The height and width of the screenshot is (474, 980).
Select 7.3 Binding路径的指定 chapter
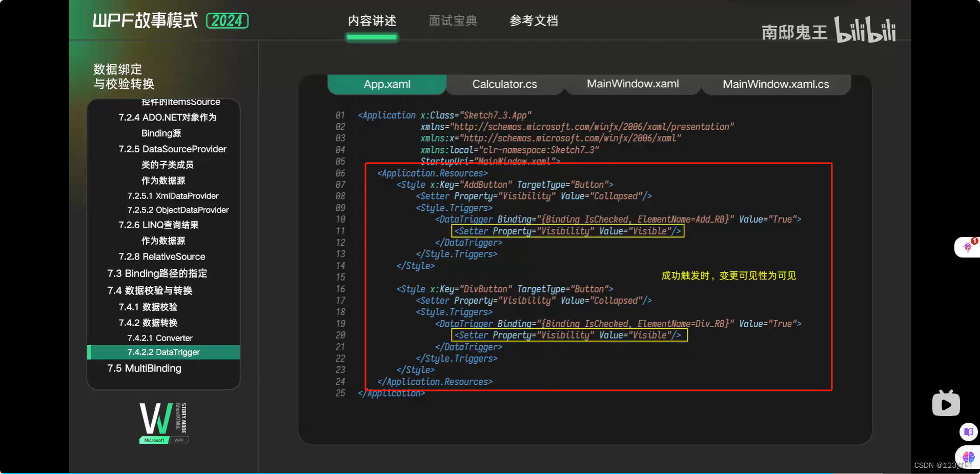tap(157, 273)
